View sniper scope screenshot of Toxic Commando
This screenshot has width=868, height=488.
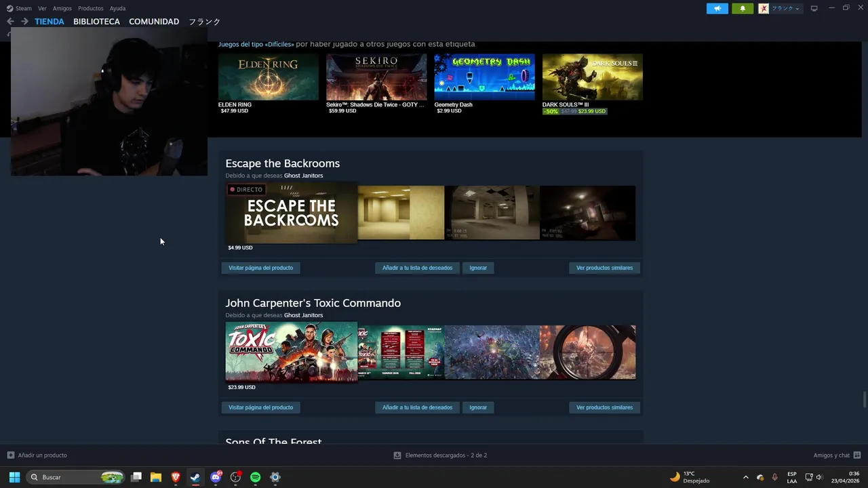588,352
